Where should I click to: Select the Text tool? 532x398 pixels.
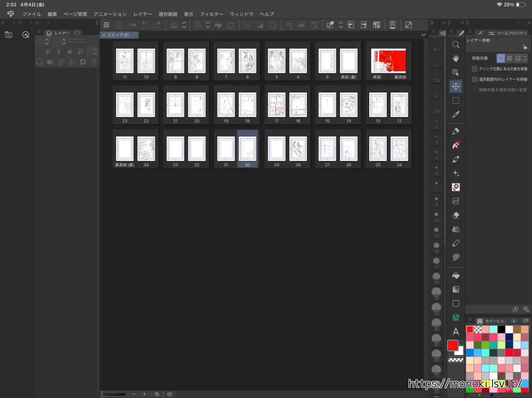pyautogui.click(x=455, y=332)
